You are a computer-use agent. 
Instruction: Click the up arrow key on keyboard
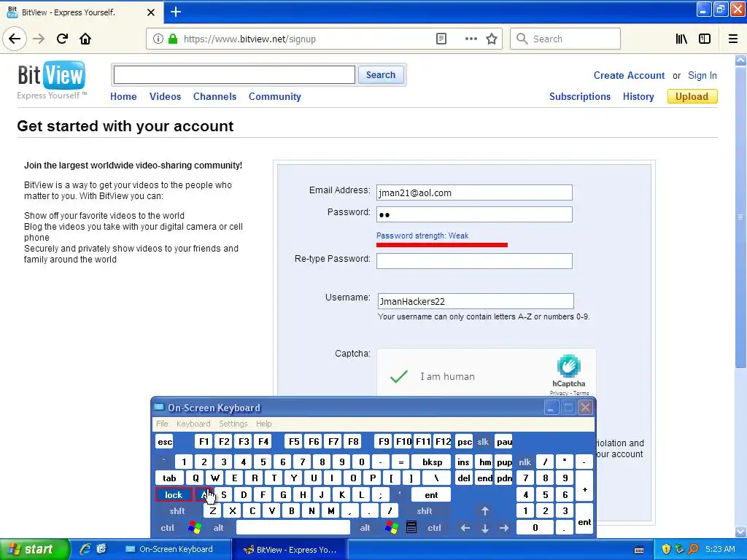(485, 511)
